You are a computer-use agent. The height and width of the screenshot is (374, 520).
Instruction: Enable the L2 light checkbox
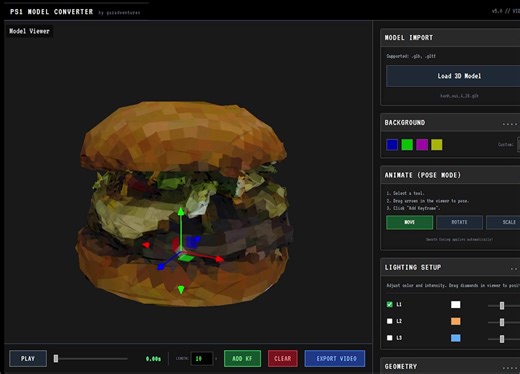click(x=390, y=321)
